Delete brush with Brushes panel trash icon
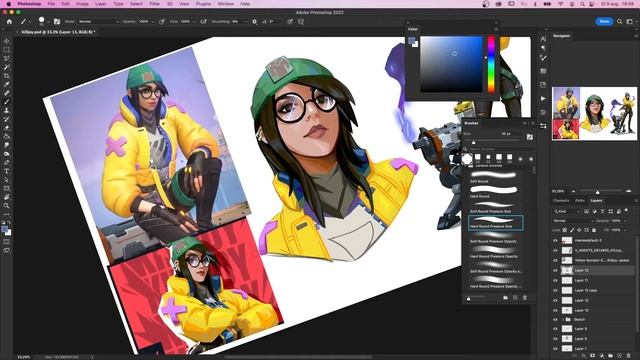640x360 pixels. [x=525, y=298]
